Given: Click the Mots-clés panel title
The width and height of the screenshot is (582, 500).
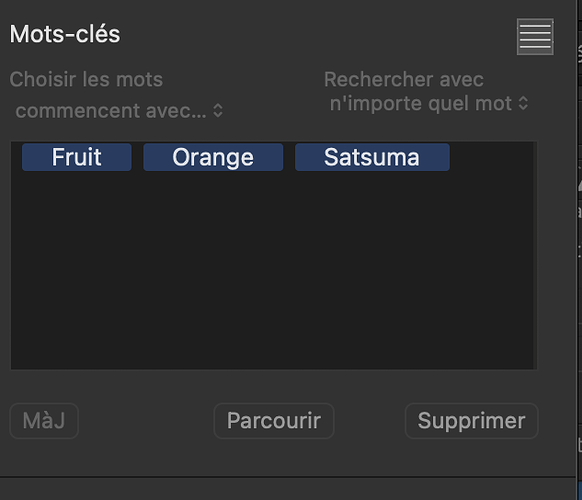Looking at the screenshot, I should pyautogui.click(x=65, y=34).
